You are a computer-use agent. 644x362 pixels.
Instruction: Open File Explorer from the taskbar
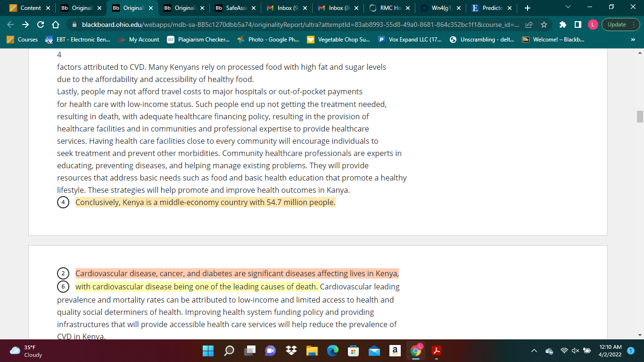click(x=312, y=351)
